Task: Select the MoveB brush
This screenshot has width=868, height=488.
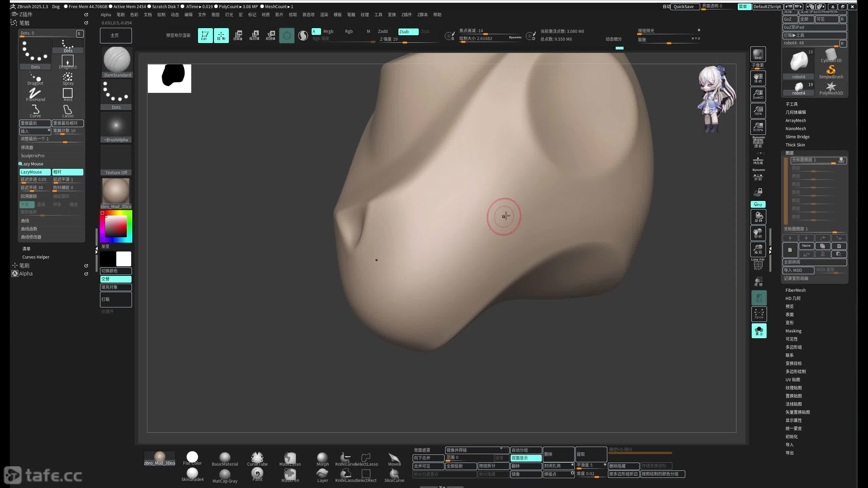Action: click(x=394, y=459)
